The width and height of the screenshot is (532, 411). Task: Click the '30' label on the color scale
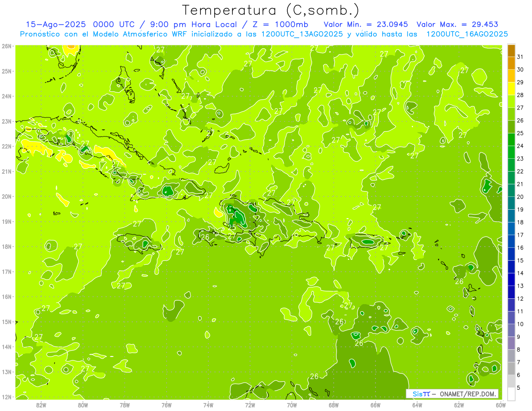pyautogui.click(x=520, y=69)
